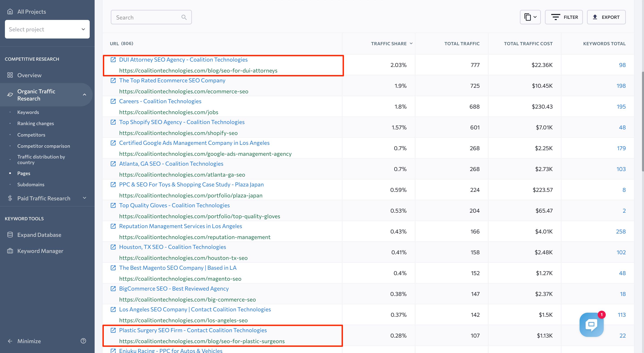Screen dimensions: 644x353
Task: Open external link icon for Best Magento SEO Company
Action: pyautogui.click(x=113, y=268)
